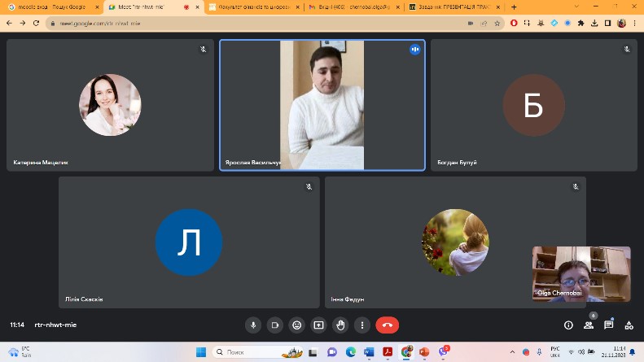This screenshot has width=644, height=362.
Task: Expand the tab search chevron
Action: click(x=576, y=7)
